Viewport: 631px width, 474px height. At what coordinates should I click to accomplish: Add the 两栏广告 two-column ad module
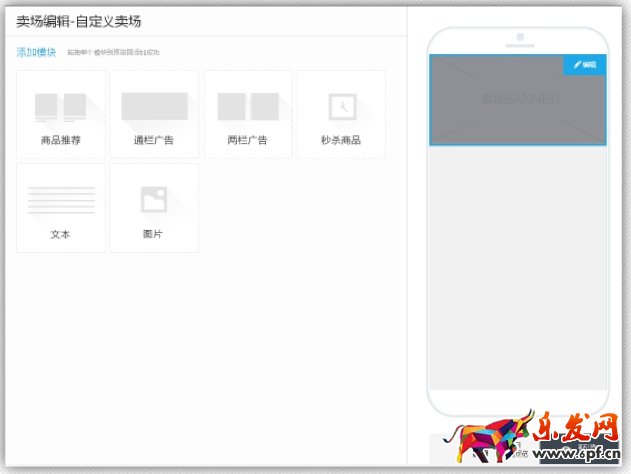248,114
